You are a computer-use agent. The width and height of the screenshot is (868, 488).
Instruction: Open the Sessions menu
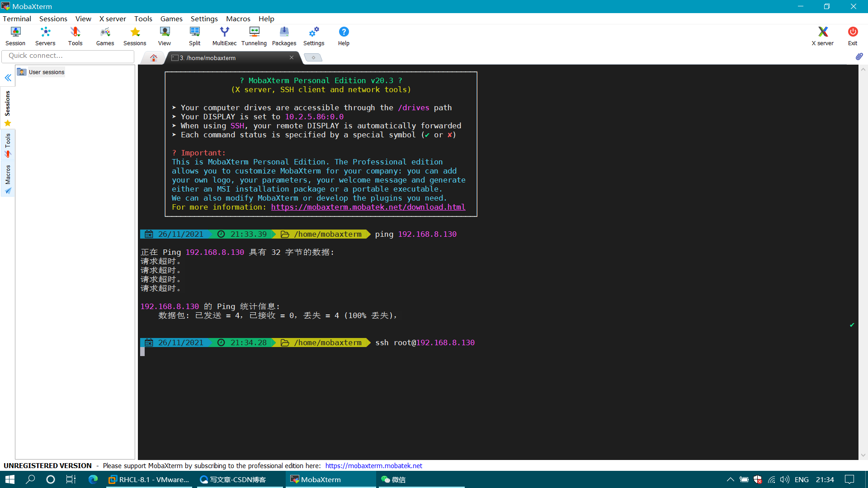click(x=53, y=19)
